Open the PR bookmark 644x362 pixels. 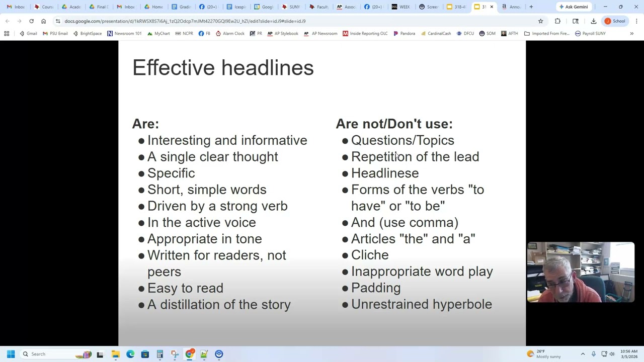[x=256, y=33]
